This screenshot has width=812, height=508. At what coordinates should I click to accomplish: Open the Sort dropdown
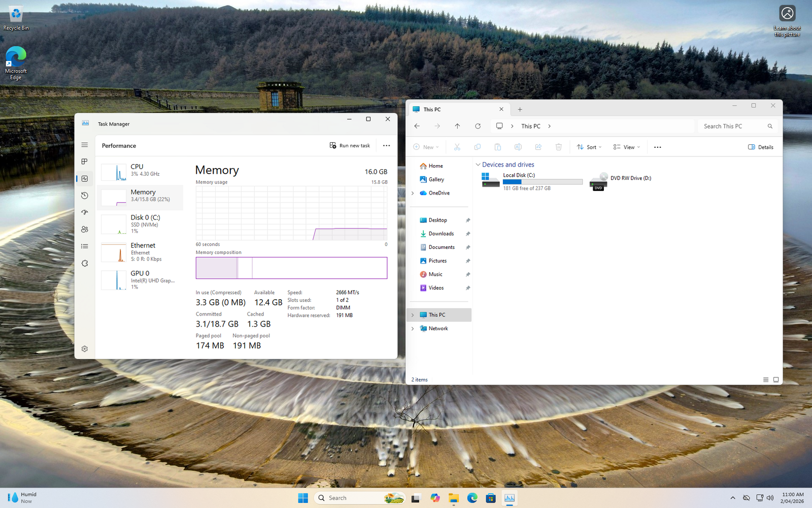tap(589, 147)
